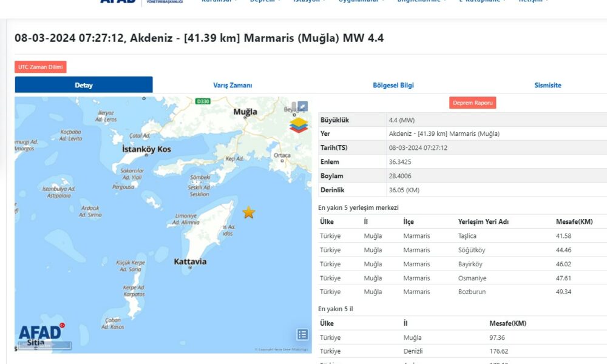Viewport: 607px width, 364px height.
Task: Open the map legend list icon
Action: [x=302, y=334]
